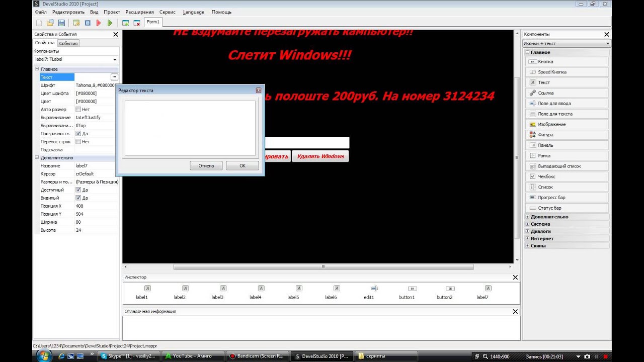Viewport: 644px width, 362px height.
Task: Click Отмена in Редактор текста dialog
Action: click(206, 165)
